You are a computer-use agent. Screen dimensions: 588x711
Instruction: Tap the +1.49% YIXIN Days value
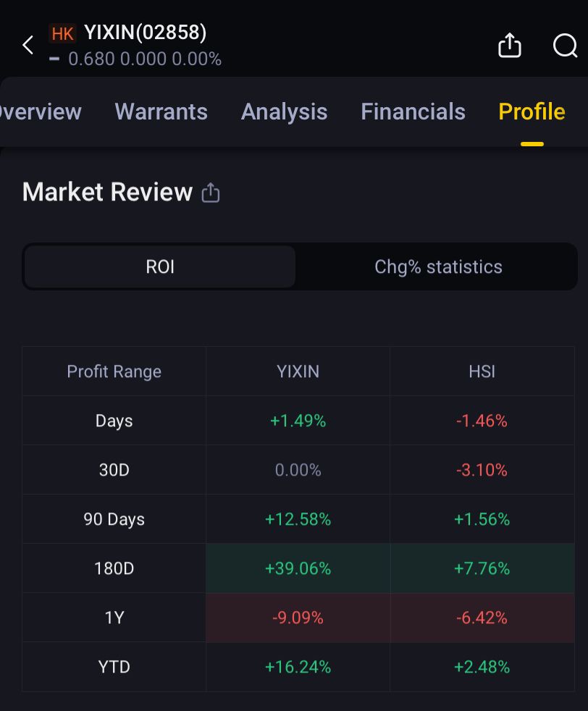click(x=298, y=421)
